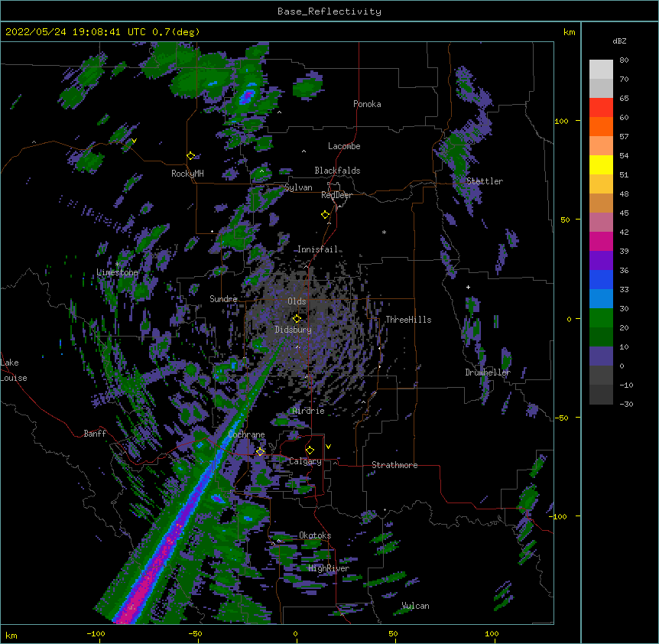
Task: Select the 54 dBZ yellow legend swatch
Action: [601, 164]
